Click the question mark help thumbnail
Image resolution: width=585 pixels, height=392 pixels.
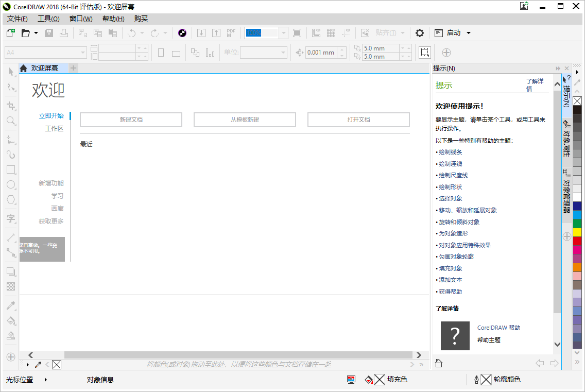(455, 336)
